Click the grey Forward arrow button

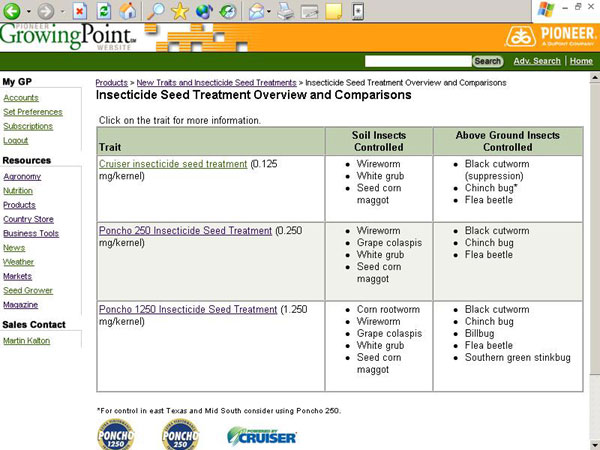pyautogui.click(x=46, y=11)
